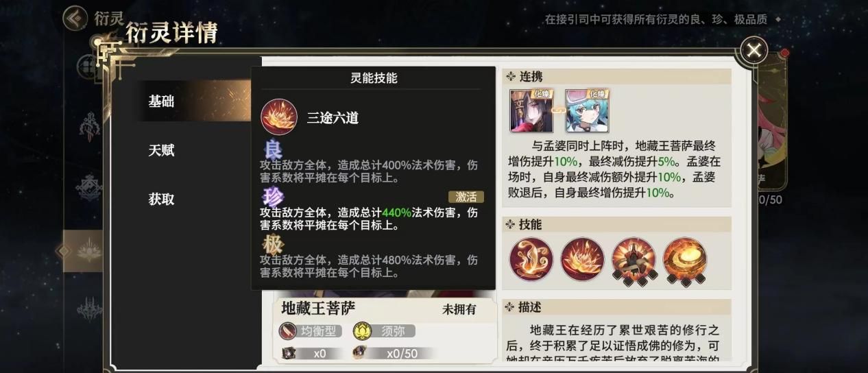Image resolution: width=868 pixels, height=373 pixels.
Task: Select the 珍 quality tier label
Action: [x=273, y=196]
